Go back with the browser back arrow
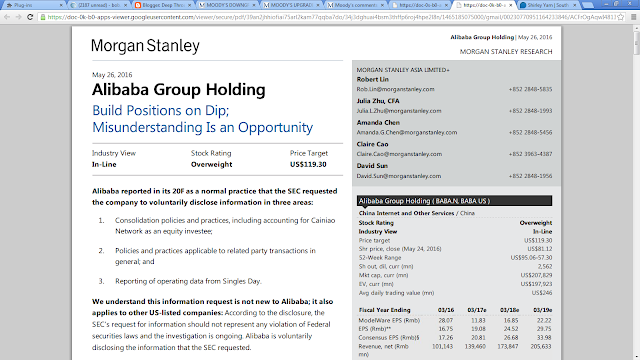 click(x=7, y=17)
